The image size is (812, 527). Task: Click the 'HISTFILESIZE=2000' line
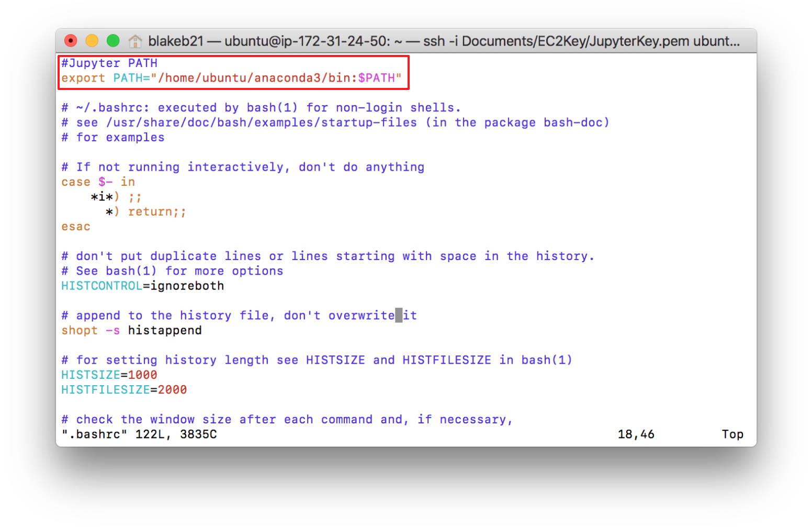124,390
